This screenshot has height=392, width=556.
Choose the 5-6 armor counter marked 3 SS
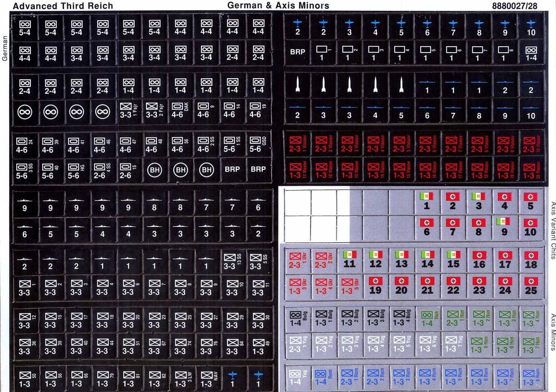[x=24, y=171]
